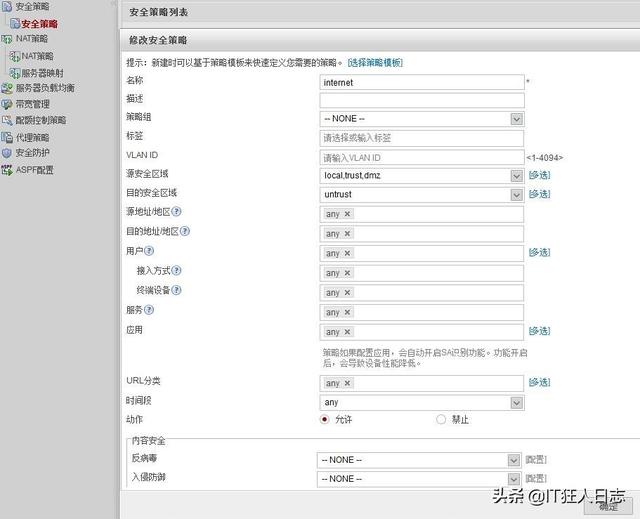Click the 安全防护 shield icon
Image resolution: width=640 pixels, height=519 pixels.
[7, 153]
